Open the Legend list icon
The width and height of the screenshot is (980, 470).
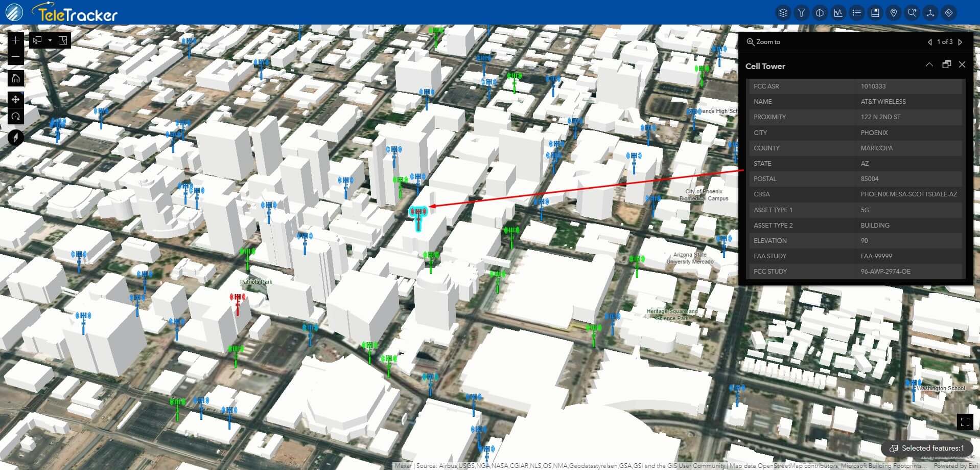click(856, 13)
